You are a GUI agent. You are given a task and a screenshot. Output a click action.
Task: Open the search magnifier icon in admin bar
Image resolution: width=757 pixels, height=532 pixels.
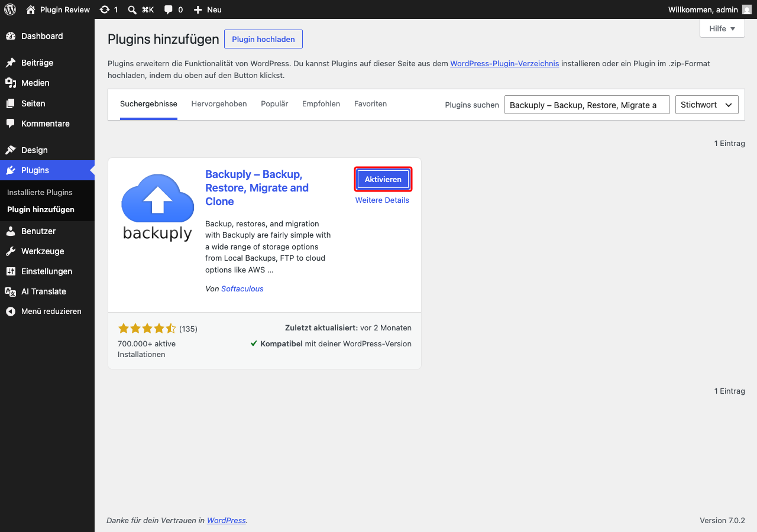[132, 9]
